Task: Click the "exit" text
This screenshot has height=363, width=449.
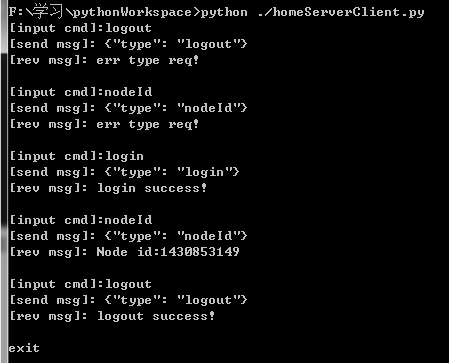Action: pos(24,348)
